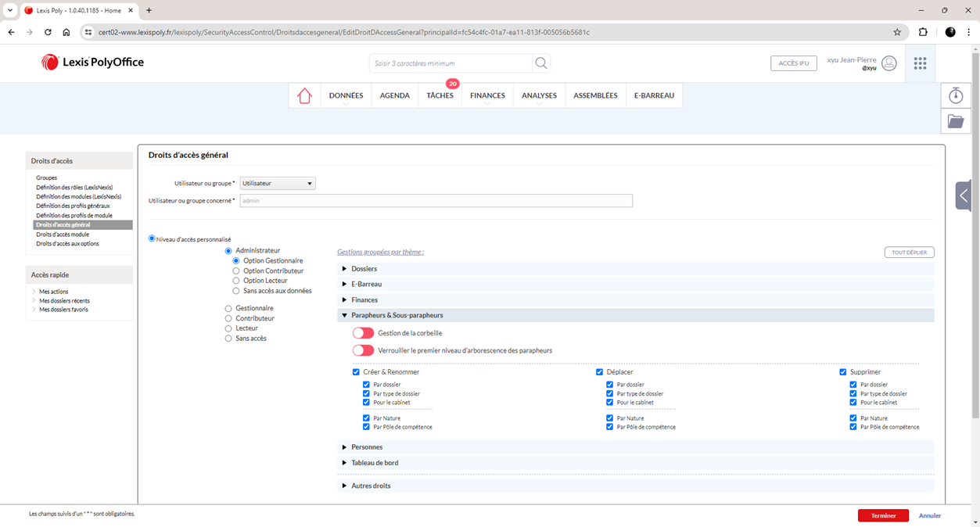The width and height of the screenshot is (980, 527).
Task: Expand the collapsed right side panel
Action: point(964,195)
